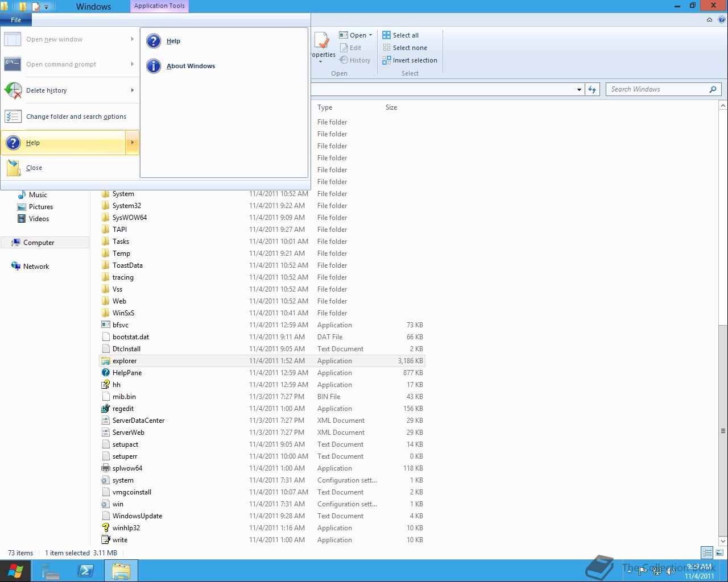Select Delete history menu entry
This screenshot has width=728, height=582.
click(70, 90)
